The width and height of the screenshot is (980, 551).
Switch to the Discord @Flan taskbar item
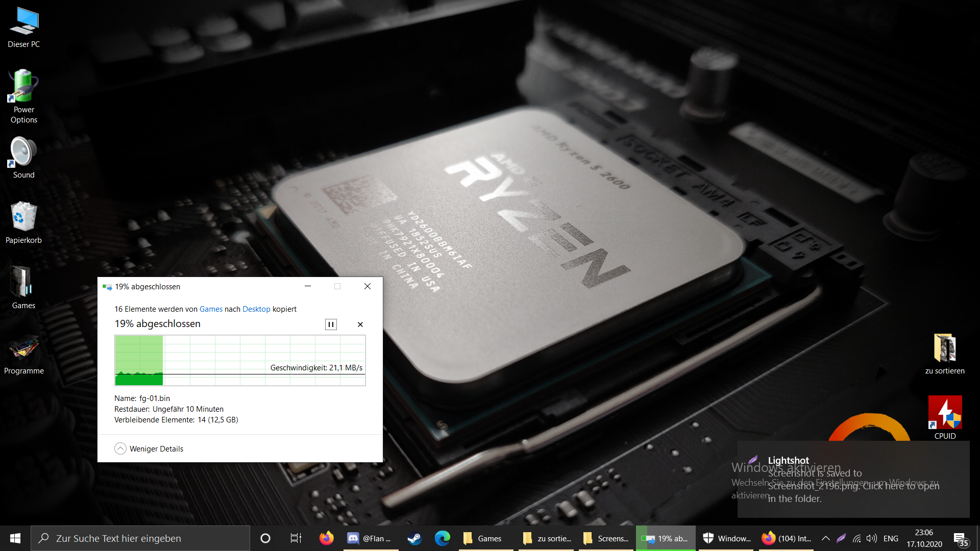click(x=370, y=538)
